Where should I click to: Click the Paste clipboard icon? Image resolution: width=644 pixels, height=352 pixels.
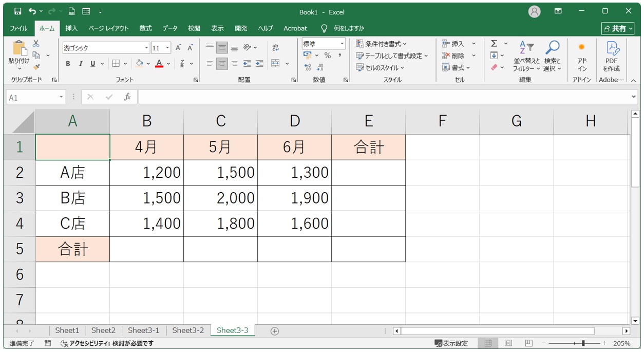tap(20, 48)
